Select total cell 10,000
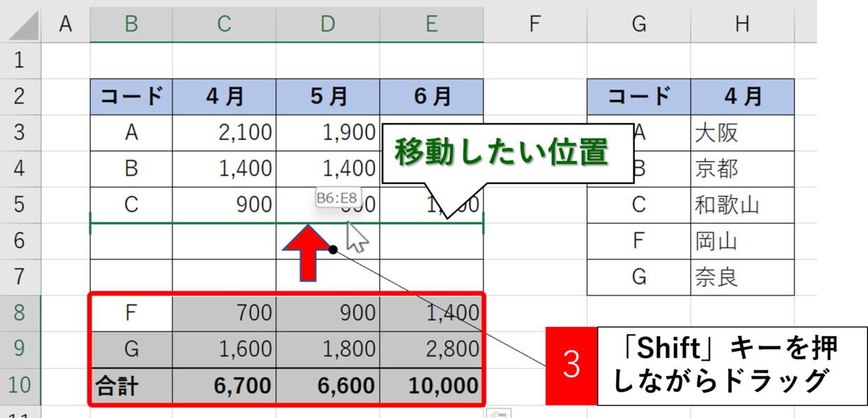868x418 pixels. click(x=431, y=386)
